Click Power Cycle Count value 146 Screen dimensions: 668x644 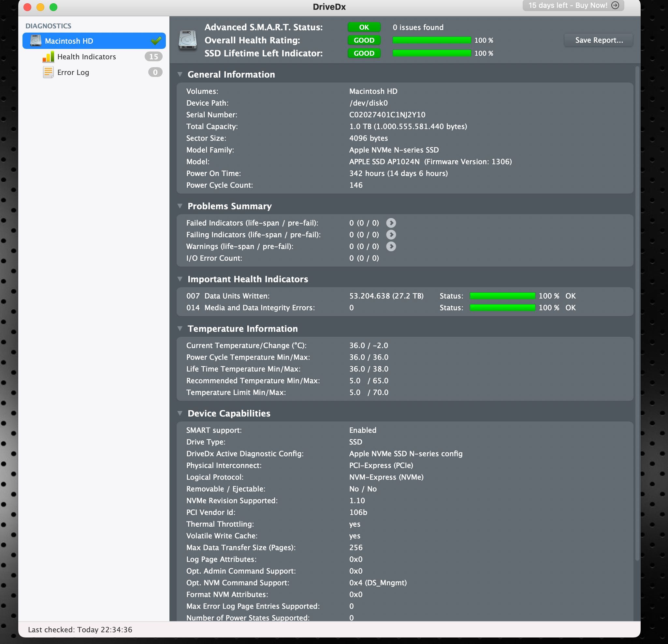pos(356,185)
